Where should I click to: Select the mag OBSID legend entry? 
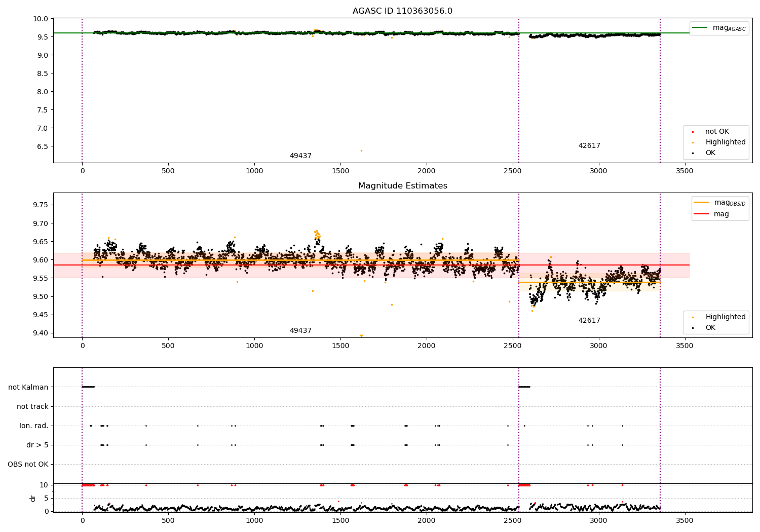[719, 203]
